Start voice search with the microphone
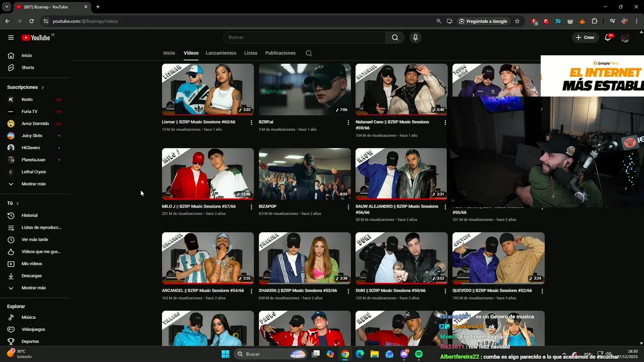The image size is (644, 362). coord(415,37)
